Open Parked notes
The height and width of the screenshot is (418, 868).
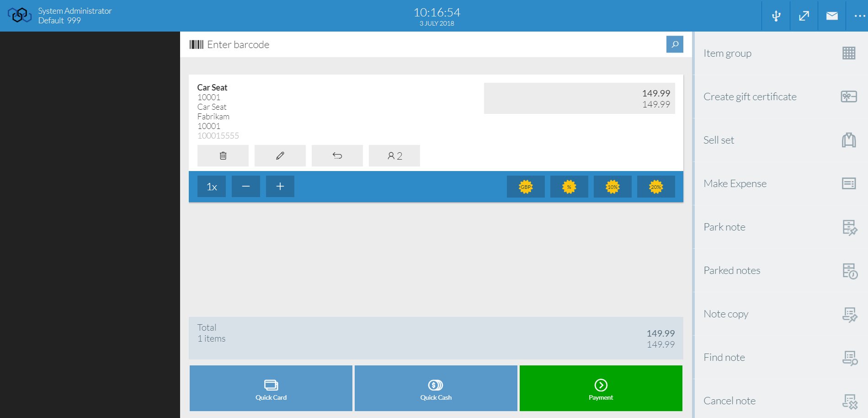[x=781, y=271]
